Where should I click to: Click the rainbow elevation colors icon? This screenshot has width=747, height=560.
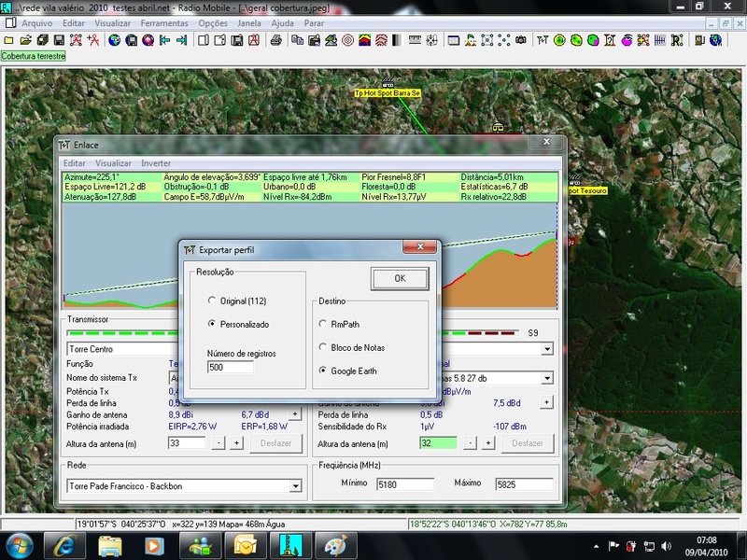click(x=364, y=40)
